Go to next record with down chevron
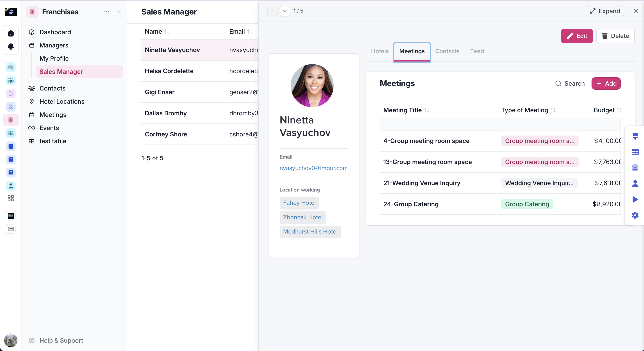Viewport: 644px width, 351px height. coord(285,11)
